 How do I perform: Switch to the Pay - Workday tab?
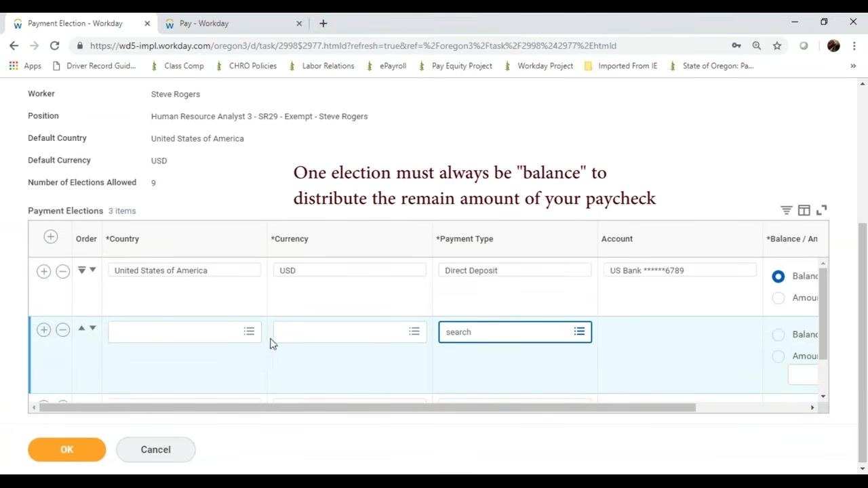point(234,23)
